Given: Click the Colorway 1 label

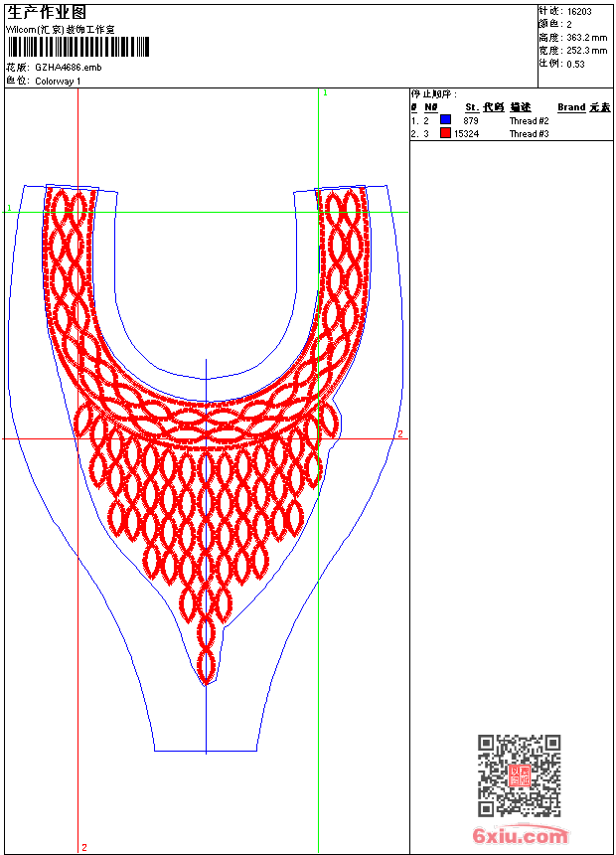Looking at the screenshot, I should click(58, 81).
